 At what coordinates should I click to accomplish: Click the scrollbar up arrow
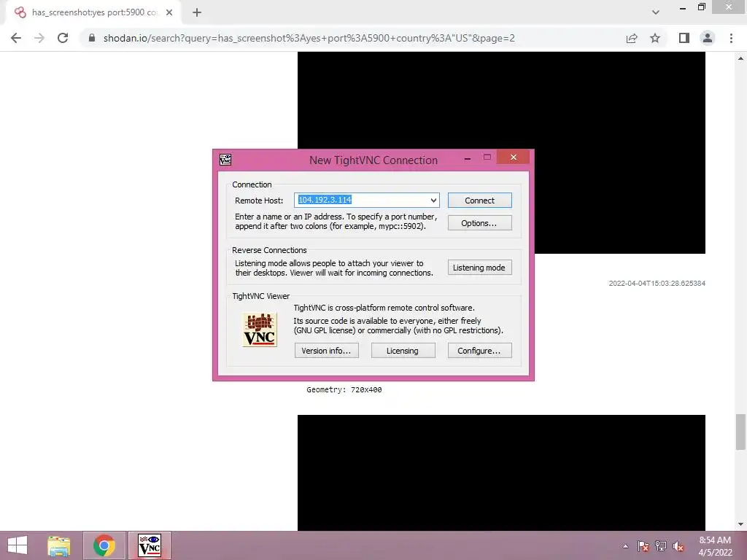pos(740,58)
